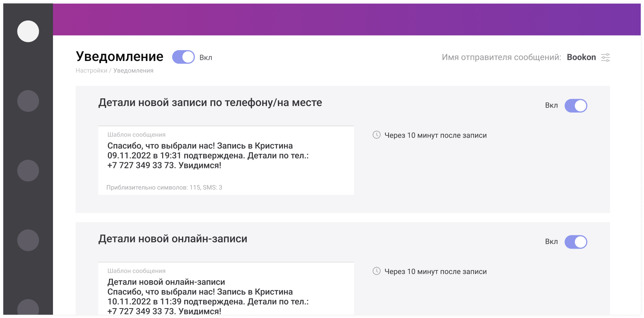Click clock icon in the online booking section
This screenshot has width=644, height=318.
pos(377,271)
